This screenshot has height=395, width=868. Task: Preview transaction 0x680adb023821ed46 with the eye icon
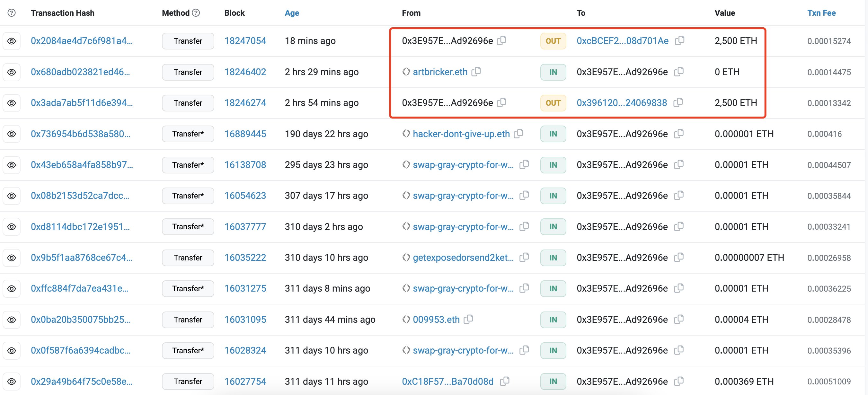coord(12,72)
